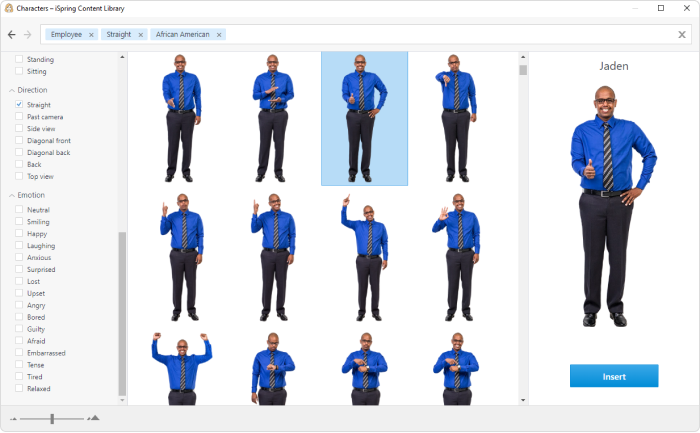700x433 pixels.
Task: Enable the Happy emotion filter
Action: click(x=19, y=233)
